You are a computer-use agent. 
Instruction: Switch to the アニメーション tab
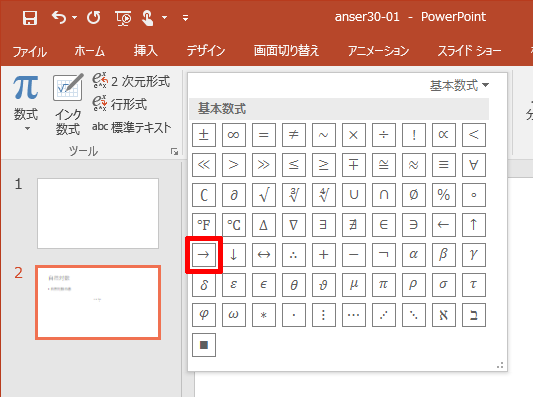[x=378, y=51]
